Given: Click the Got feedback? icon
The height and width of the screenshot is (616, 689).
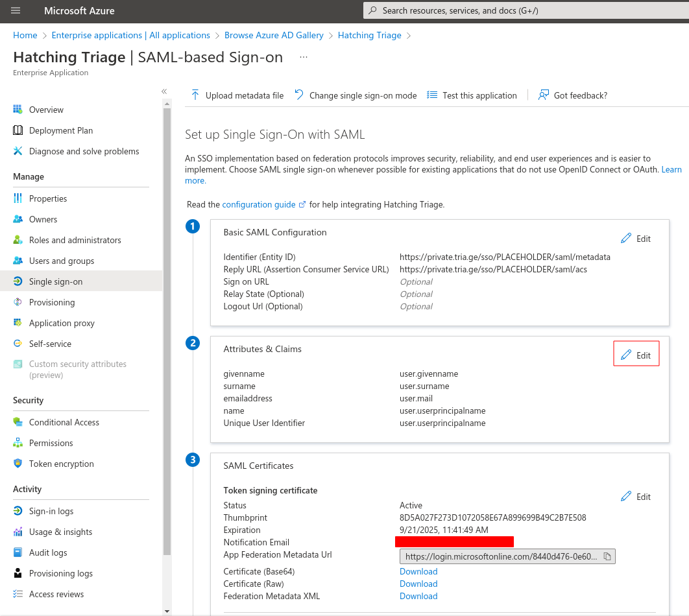Looking at the screenshot, I should (x=544, y=95).
